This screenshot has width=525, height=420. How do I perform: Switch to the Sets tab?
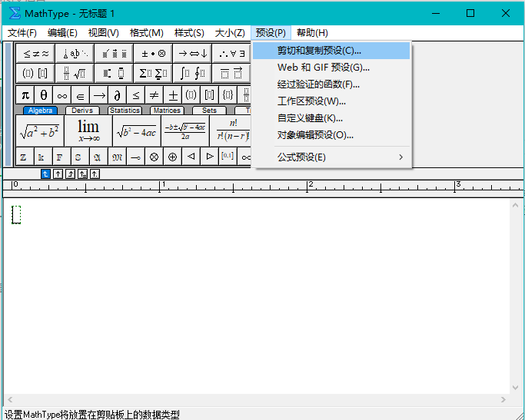point(209,111)
